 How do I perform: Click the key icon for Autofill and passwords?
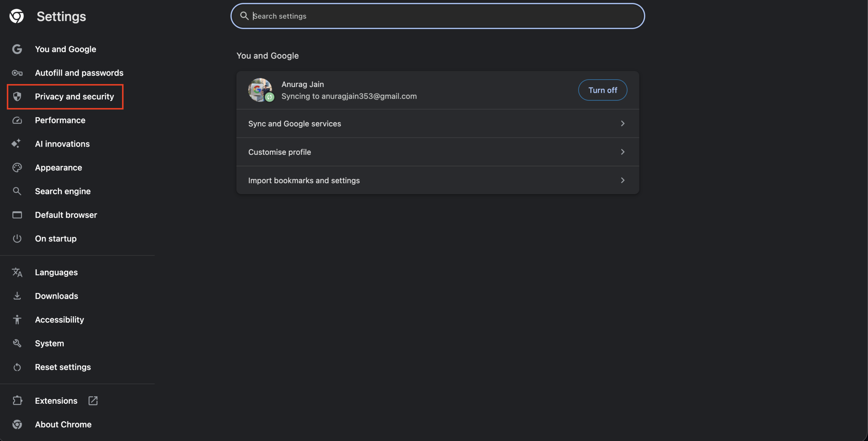(x=17, y=73)
